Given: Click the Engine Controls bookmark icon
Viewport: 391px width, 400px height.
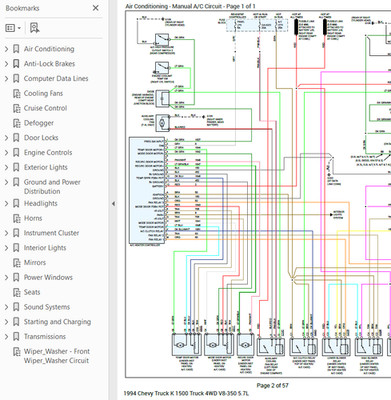Looking at the screenshot, I should coord(16,153).
